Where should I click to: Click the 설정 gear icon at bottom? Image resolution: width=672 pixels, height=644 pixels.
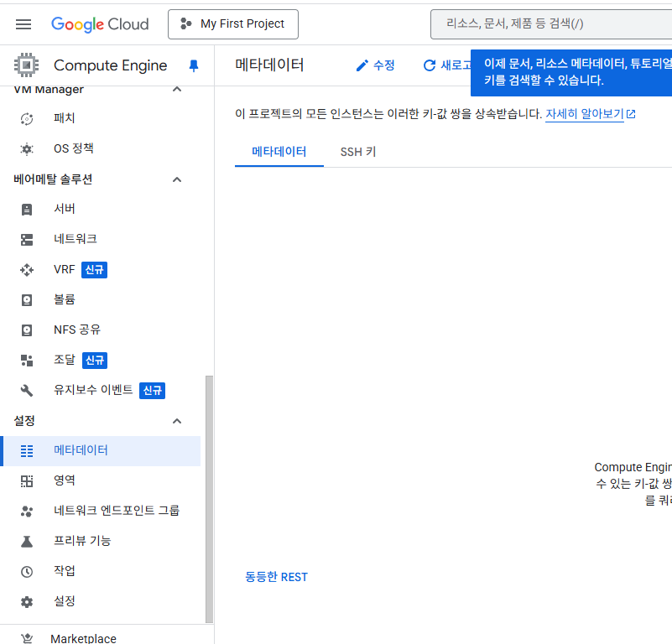27,602
